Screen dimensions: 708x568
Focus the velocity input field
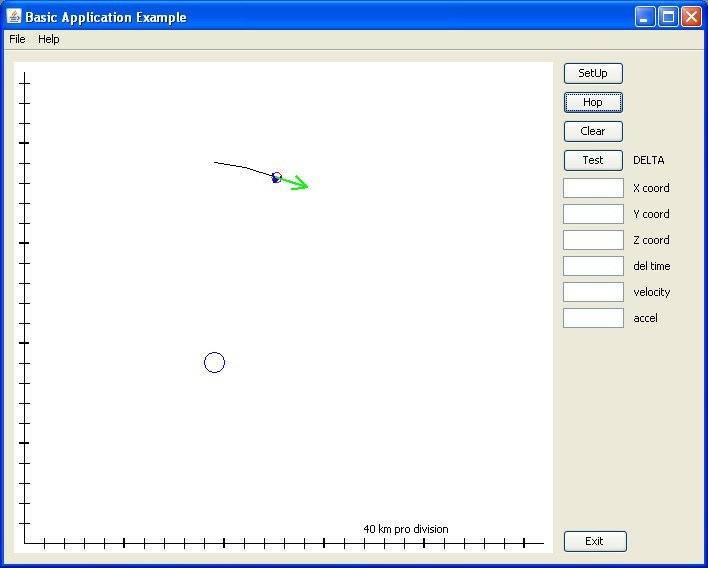tap(593, 292)
